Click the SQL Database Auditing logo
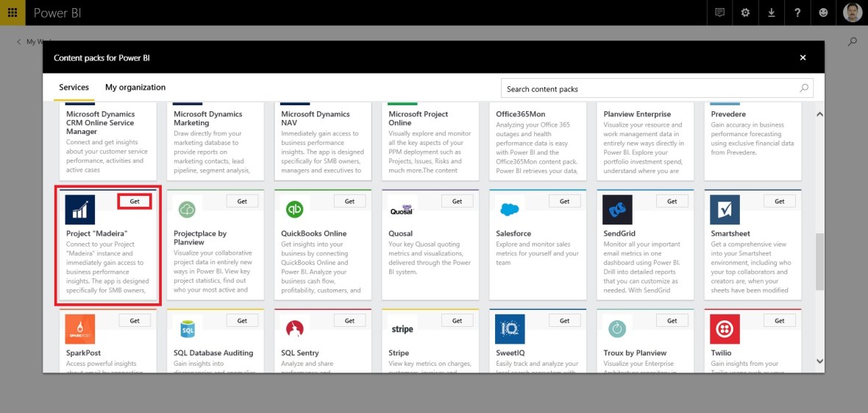 [188, 329]
